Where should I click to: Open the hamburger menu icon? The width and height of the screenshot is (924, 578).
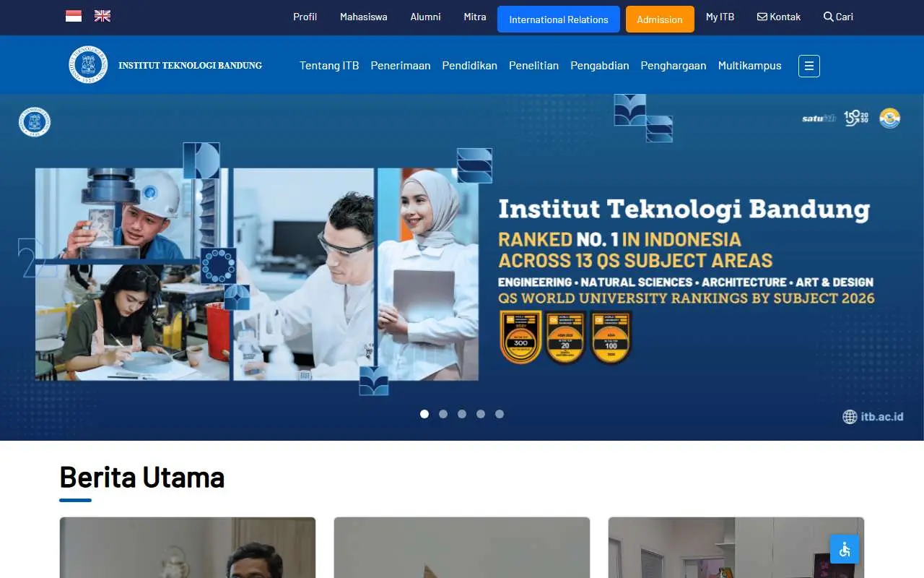pyautogui.click(x=809, y=66)
